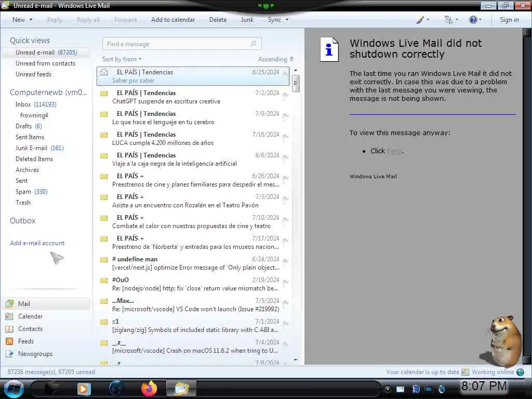Open the New message dropdown arrow
Image resolution: width=532 pixels, height=399 pixels.
coord(31,20)
